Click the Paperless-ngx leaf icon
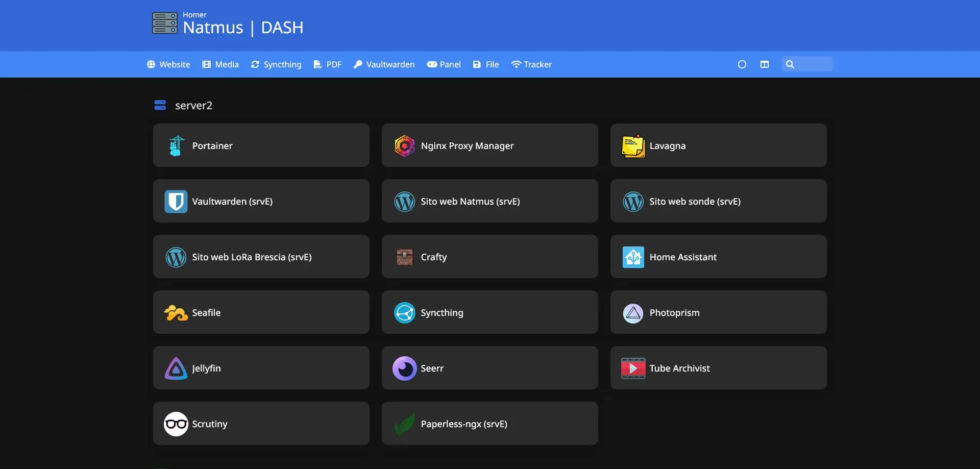Viewport: 980px width, 469px height. [x=404, y=424]
